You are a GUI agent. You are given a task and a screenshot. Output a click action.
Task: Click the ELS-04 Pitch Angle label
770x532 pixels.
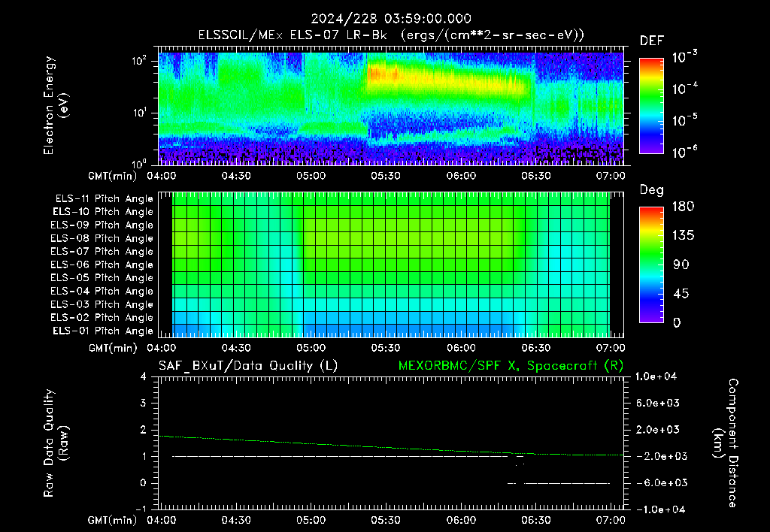(102, 291)
